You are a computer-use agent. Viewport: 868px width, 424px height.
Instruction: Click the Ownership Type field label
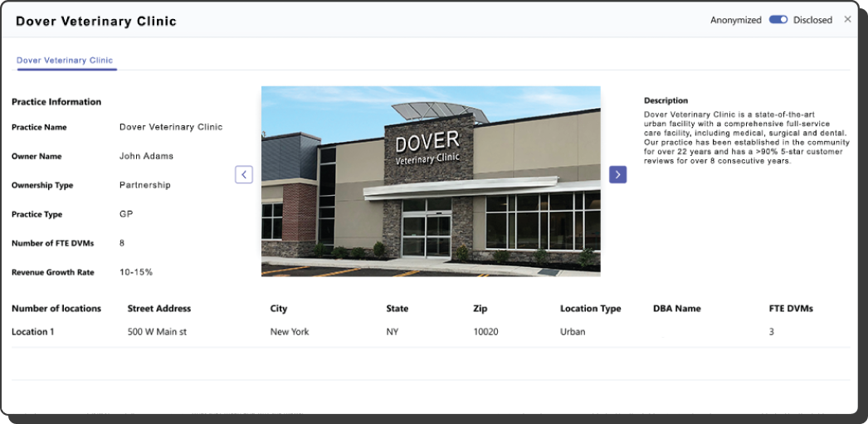42,185
